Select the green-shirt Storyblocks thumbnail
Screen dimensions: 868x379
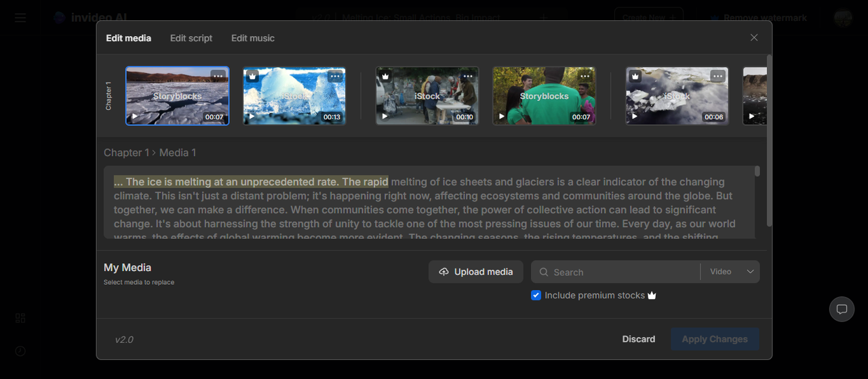[544, 96]
